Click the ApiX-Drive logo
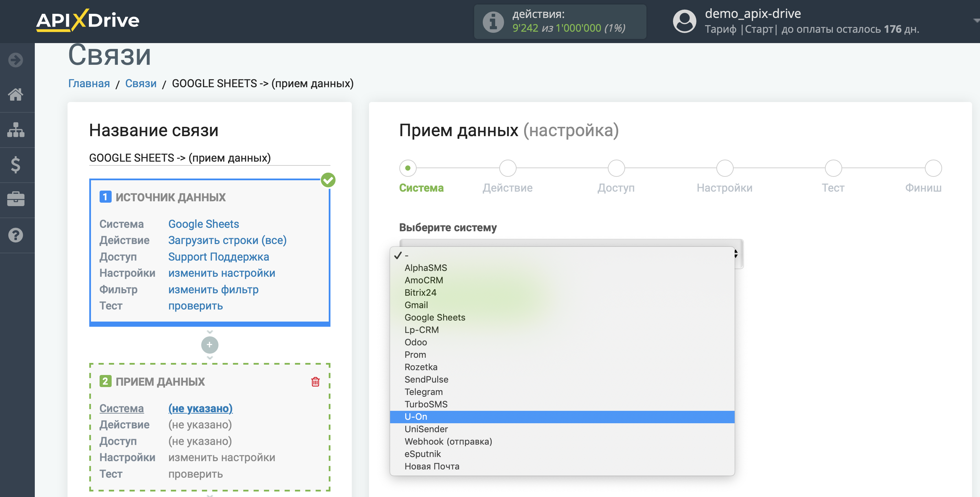Viewport: 980px width, 497px height. (88, 20)
